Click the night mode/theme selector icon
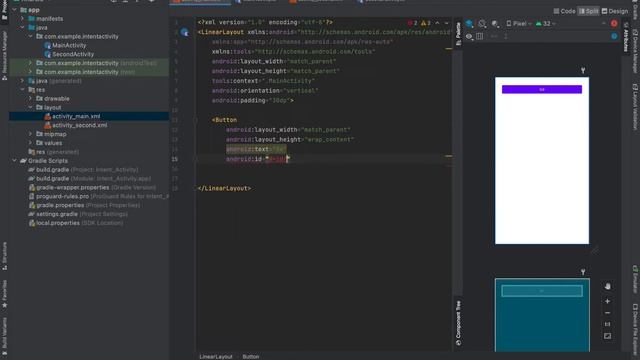 pos(495,24)
